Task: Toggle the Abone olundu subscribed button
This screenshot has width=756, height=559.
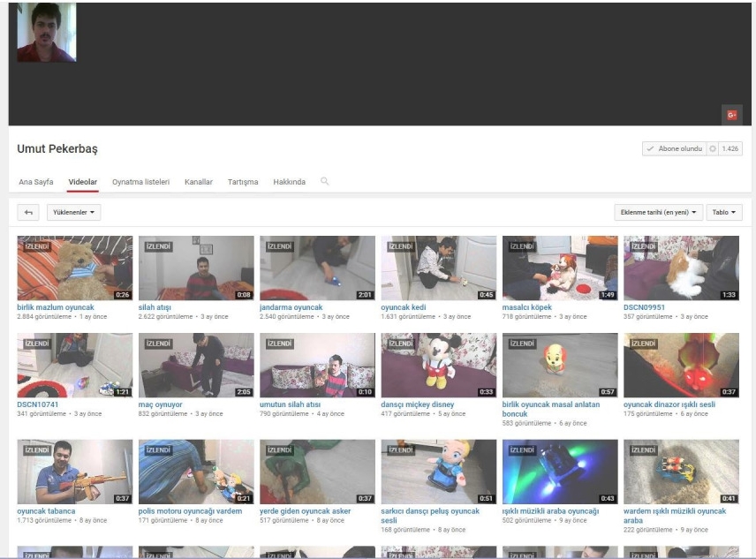Action: (674, 148)
